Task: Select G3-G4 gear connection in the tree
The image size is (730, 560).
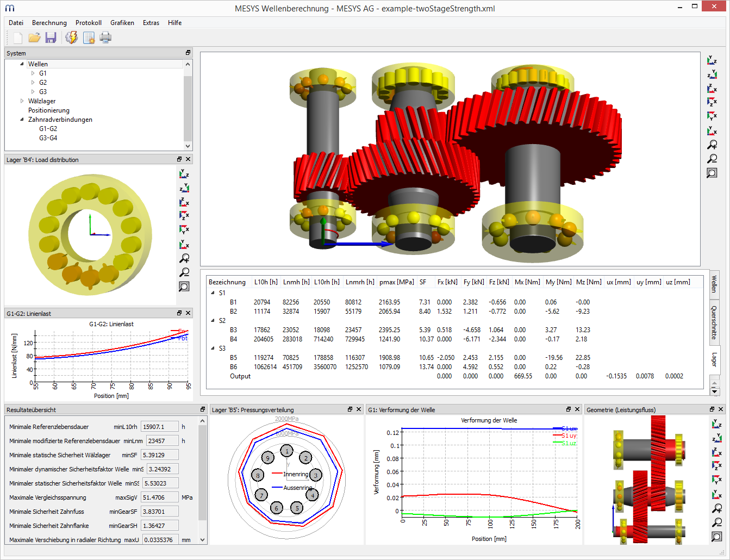Action: pyautogui.click(x=48, y=138)
